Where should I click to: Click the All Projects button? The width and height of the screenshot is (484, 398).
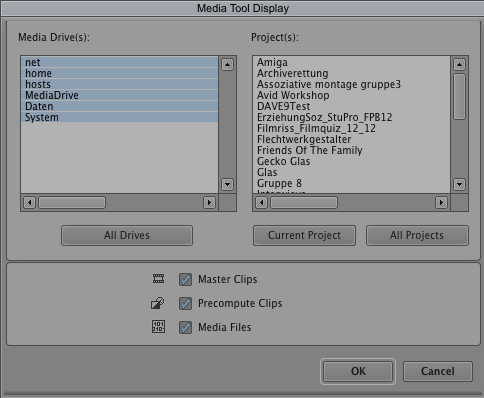(417, 235)
